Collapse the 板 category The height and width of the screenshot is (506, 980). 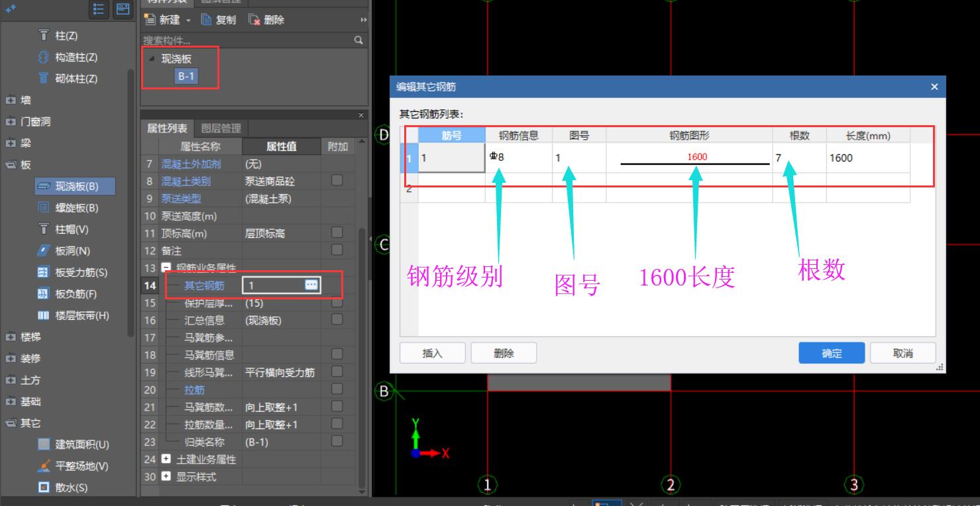pyautogui.click(x=11, y=165)
